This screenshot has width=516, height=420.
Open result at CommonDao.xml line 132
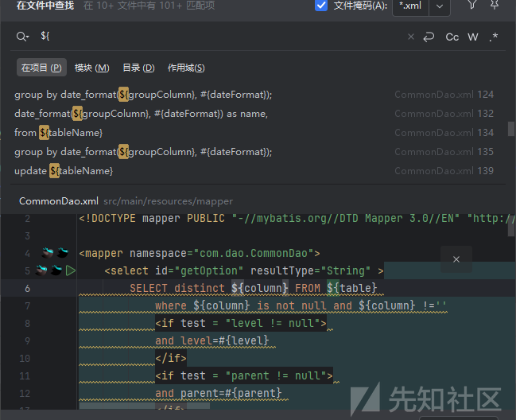point(254,114)
